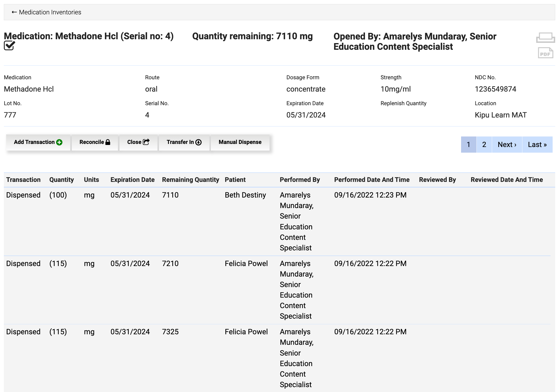Screen dimensions: 558x392
Task: Click the circled down-arrow icon on Transfer In
Action: point(198,142)
